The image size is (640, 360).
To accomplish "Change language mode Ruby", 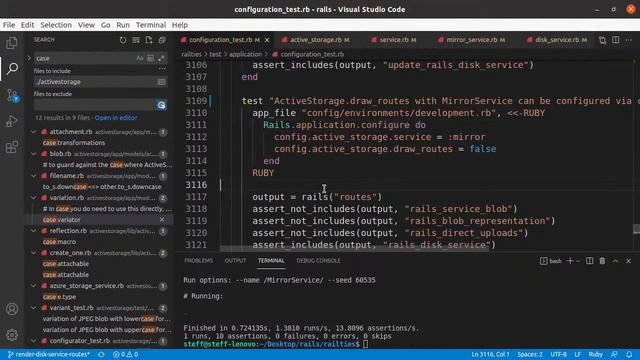I will click(x=596, y=354).
